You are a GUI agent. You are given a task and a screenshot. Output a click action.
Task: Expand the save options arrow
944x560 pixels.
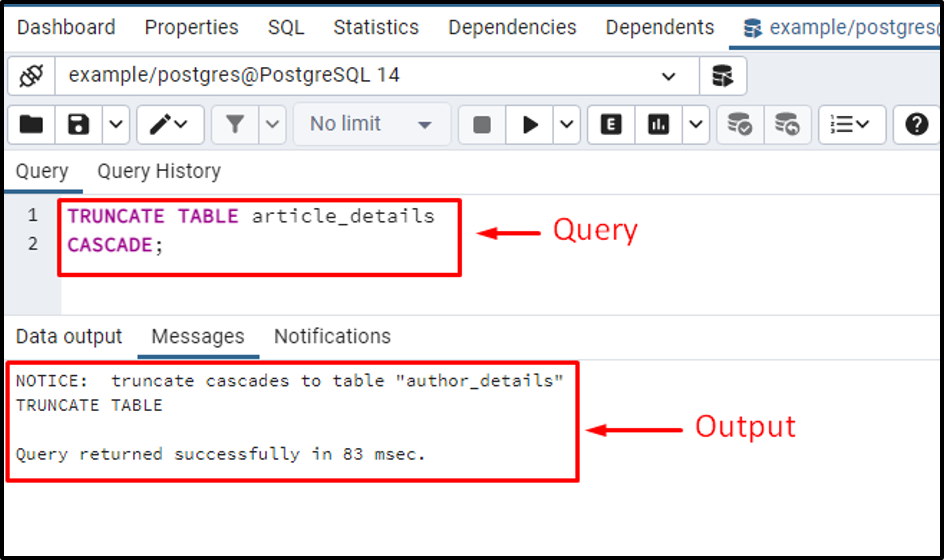[116, 125]
